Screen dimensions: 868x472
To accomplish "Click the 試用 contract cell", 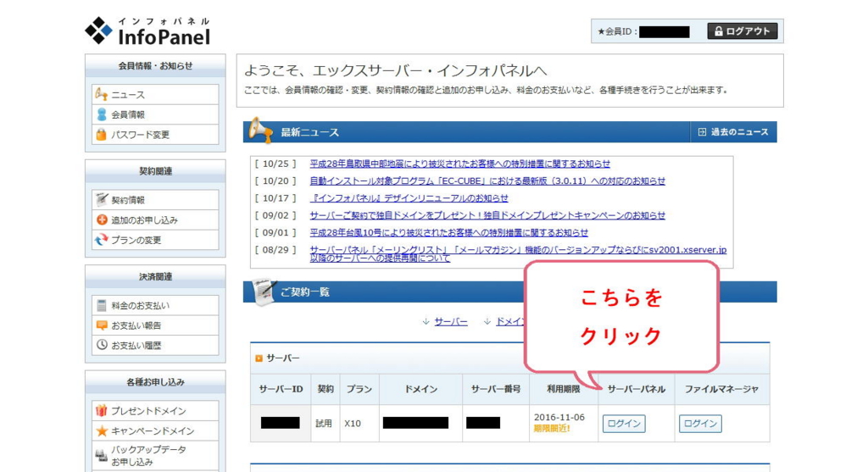I will click(324, 424).
